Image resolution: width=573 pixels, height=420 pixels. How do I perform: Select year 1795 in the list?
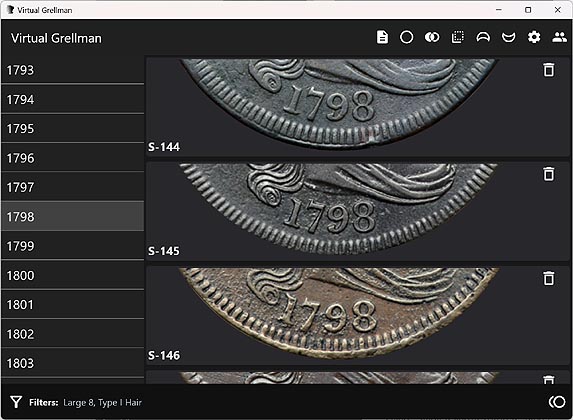(73, 128)
